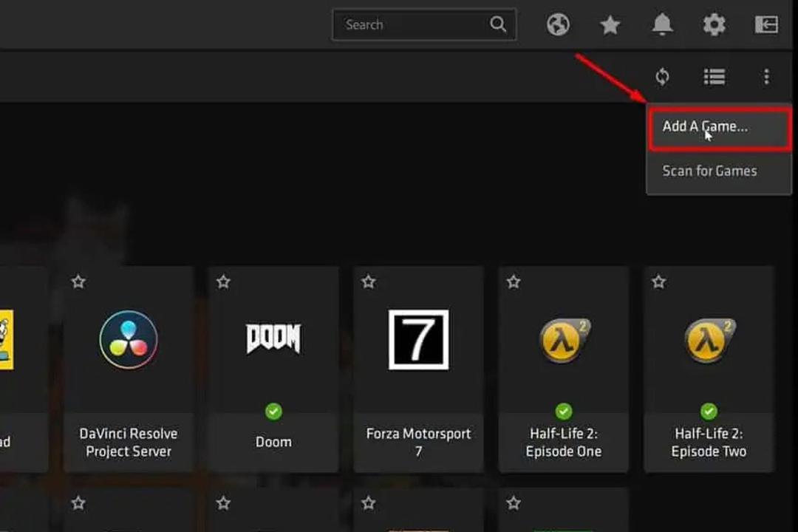This screenshot has height=532, width=798.
Task: Close the three-dot more options menu
Action: click(x=766, y=77)
